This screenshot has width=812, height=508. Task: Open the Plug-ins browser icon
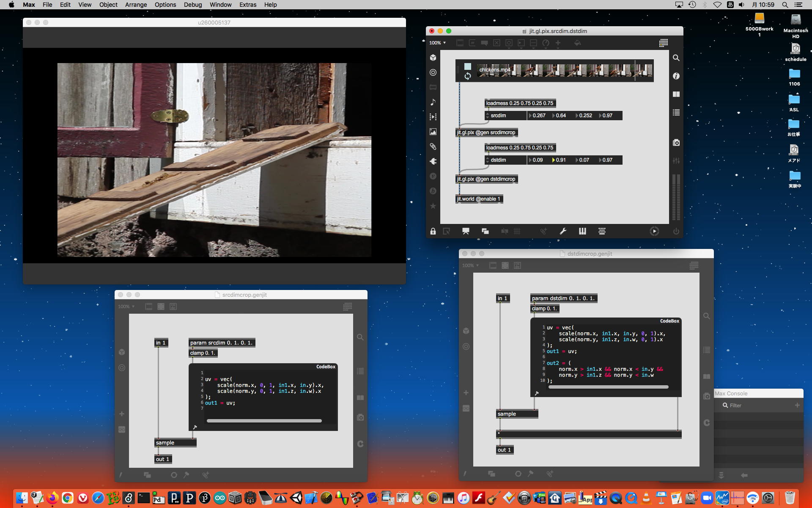pyautogui.click(x=433, y=161)
